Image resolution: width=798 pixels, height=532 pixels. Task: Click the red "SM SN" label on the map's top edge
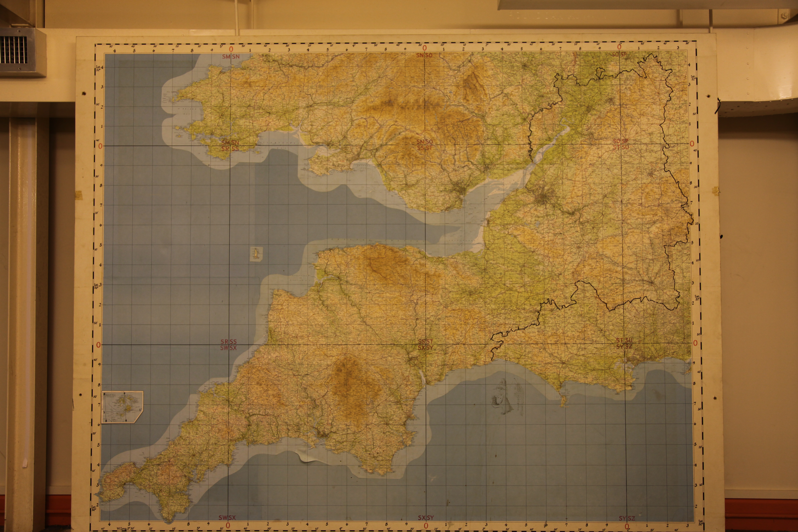point(231,57)
